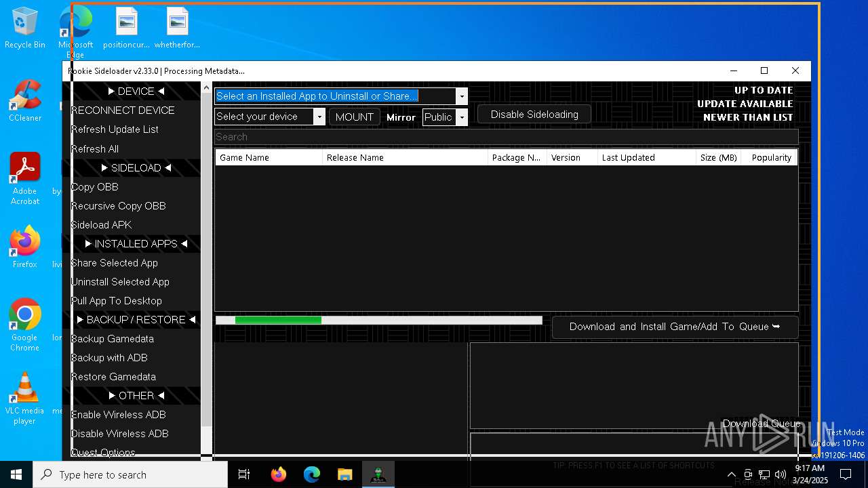This screenshot has width=868, height=488.
Task: Click Download and Install Game/Add To Queue
Action: click(x=675, y=327)
